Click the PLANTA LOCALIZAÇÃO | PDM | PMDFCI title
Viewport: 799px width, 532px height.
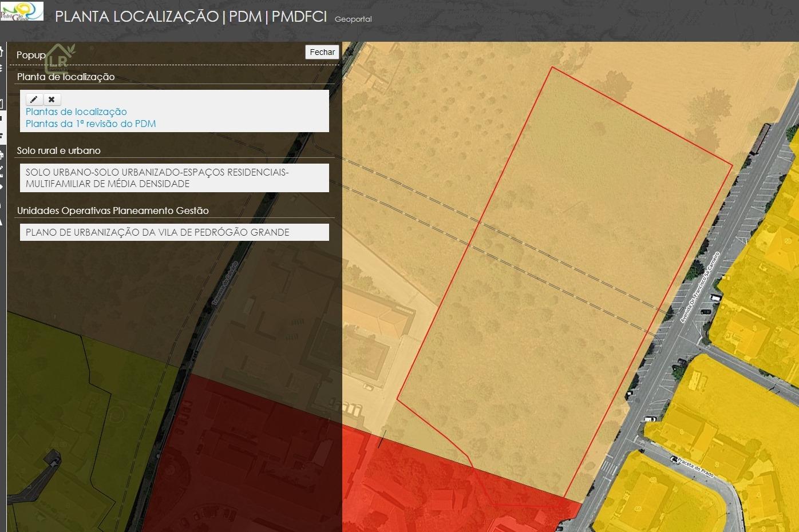click(x=191, y=17)
